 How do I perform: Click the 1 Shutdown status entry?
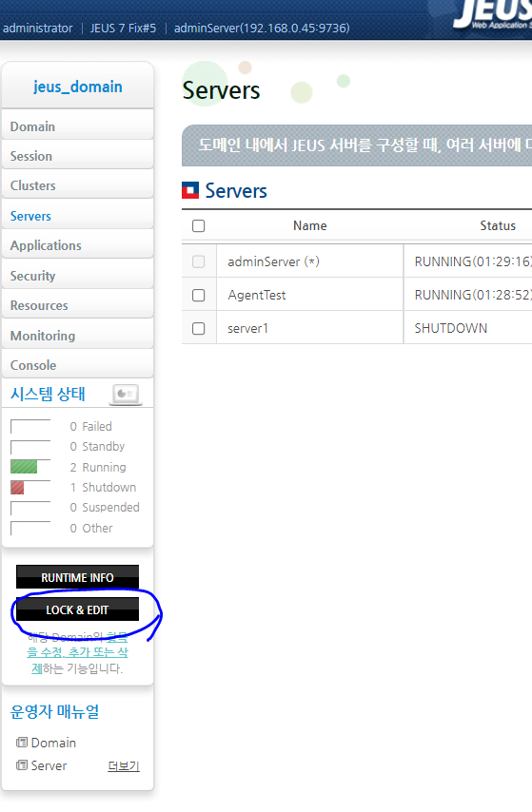(103, 488)
